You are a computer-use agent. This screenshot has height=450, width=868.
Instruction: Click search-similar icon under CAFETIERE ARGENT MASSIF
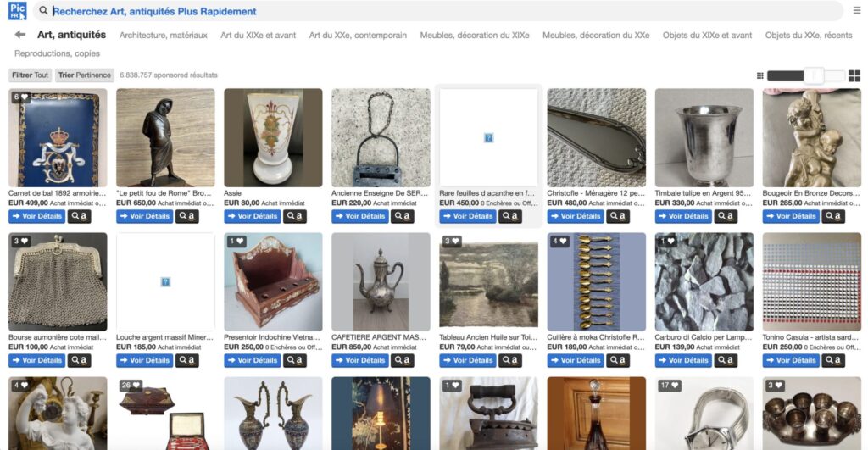[x=403, y=360]
